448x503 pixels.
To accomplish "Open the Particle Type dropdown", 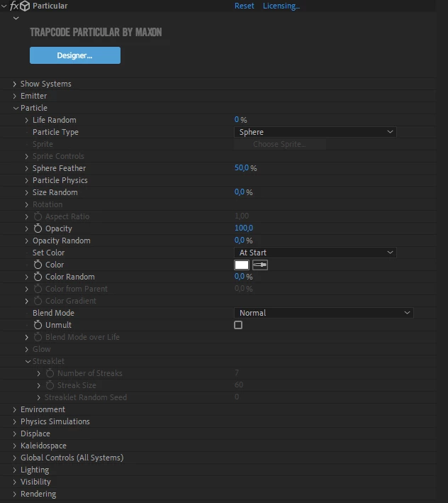I will pyautogui.click(x=315, y=132).
